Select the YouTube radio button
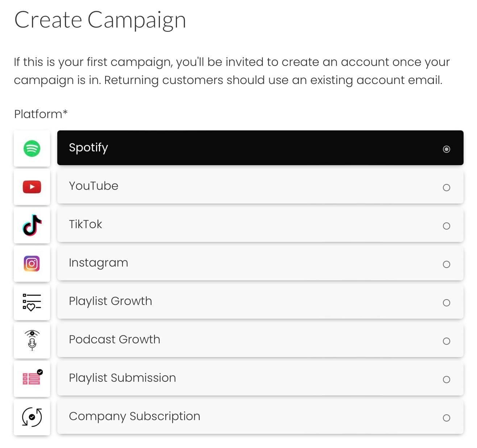The image size is (477, 448). pyautogui.click(x=447, y=188)
